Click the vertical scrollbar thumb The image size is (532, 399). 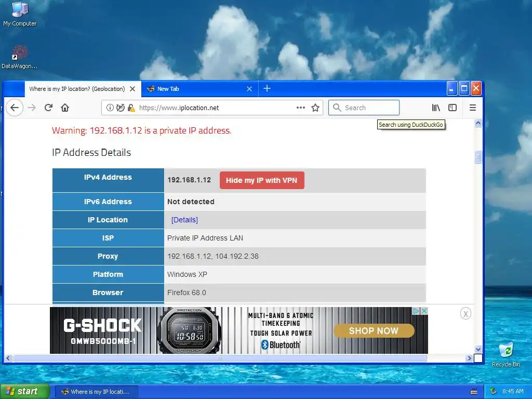click(x=478, y=157)
